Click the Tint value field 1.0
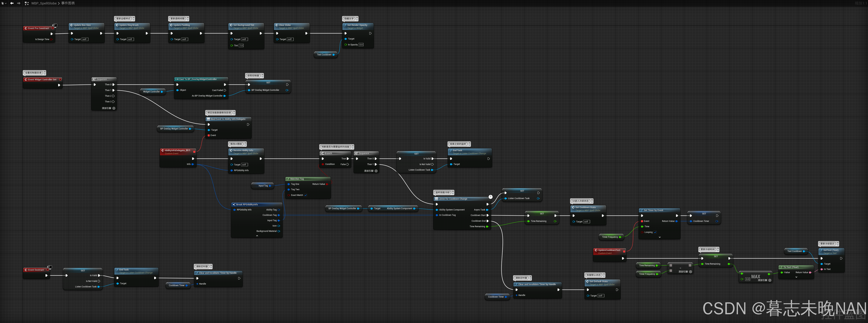The image size is (868, 323). (241, 45)
